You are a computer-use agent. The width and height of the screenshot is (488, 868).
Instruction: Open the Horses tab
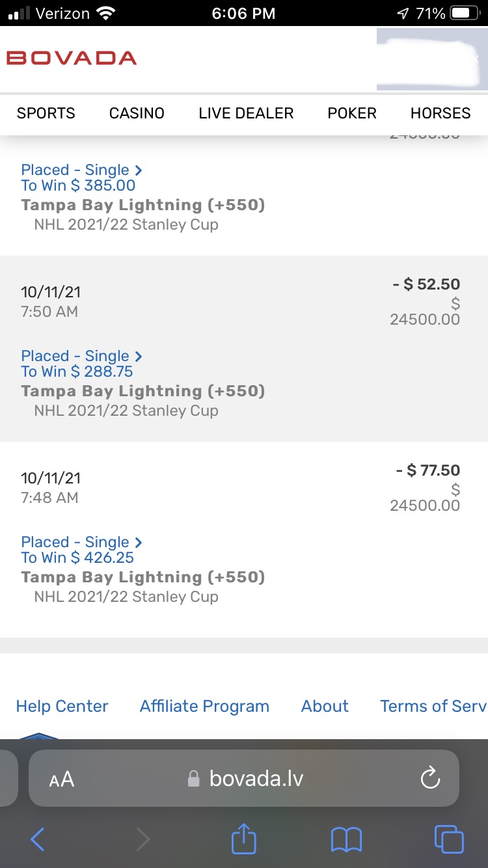[441, 113]
